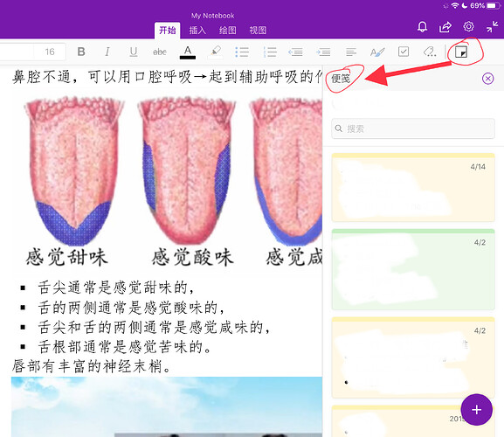The height and width of the screenshot is (437, 504).
Task: Click the line 舌根部通常是感觉苦味的
Action: pos(124,347)
